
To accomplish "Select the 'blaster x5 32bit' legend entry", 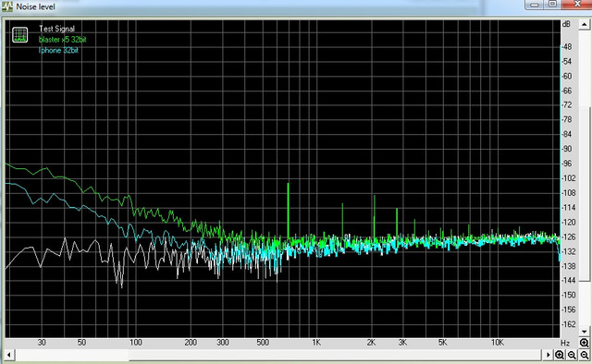I will pos(62,39).
